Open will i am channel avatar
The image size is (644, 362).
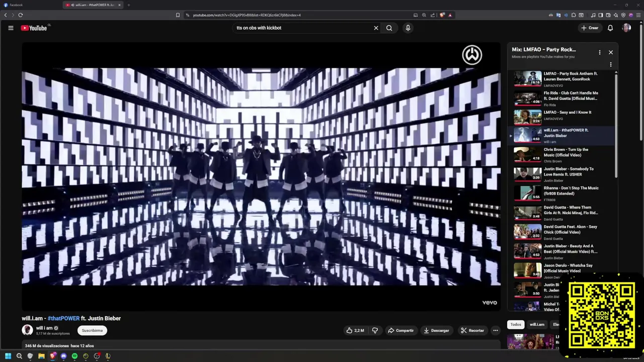[27, 330]
